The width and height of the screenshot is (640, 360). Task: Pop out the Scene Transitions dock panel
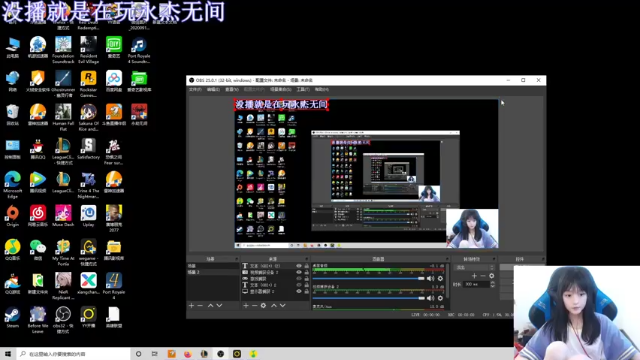pos(494,259)
